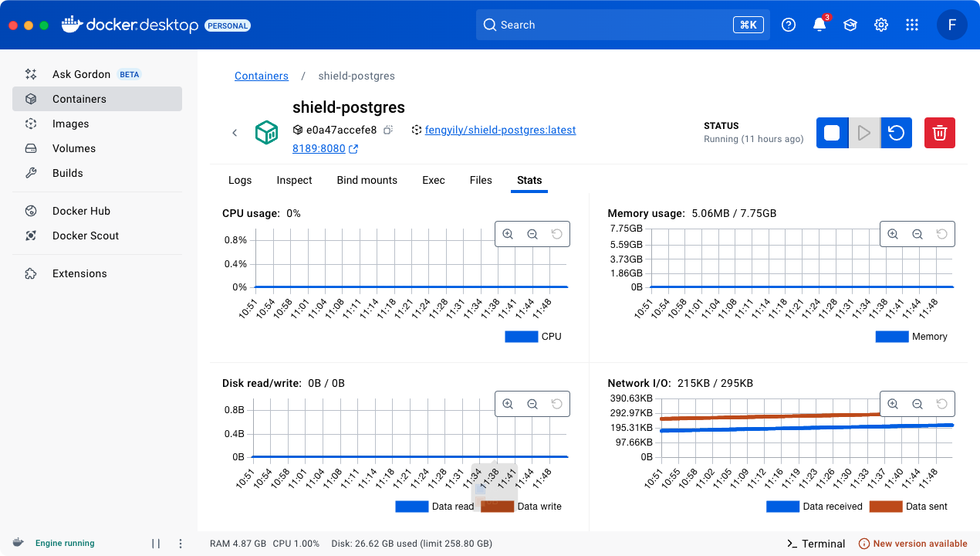Screen dimensions: 980x556
Task: Toggle the Data write legend swatch
Action: 497,507
